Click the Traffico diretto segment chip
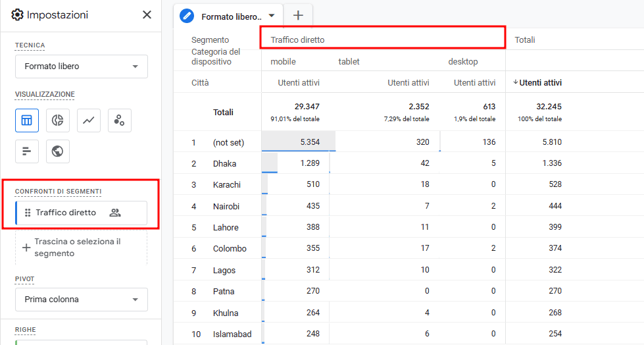The image size is (644, 345). click(x=82, y=213)
